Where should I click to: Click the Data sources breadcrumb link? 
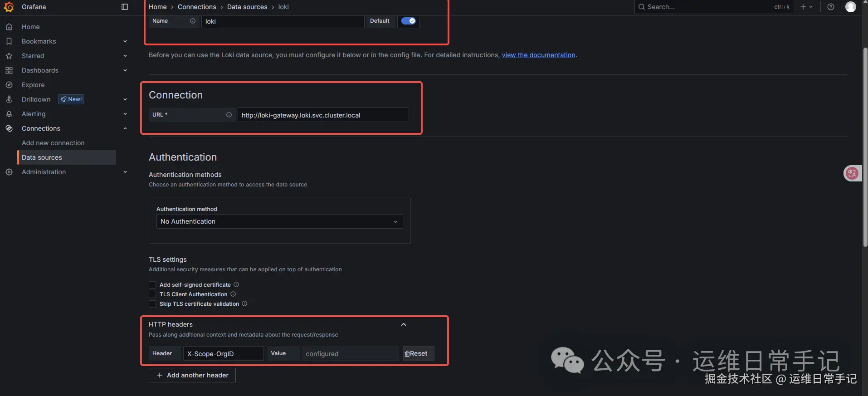(247, 7)
